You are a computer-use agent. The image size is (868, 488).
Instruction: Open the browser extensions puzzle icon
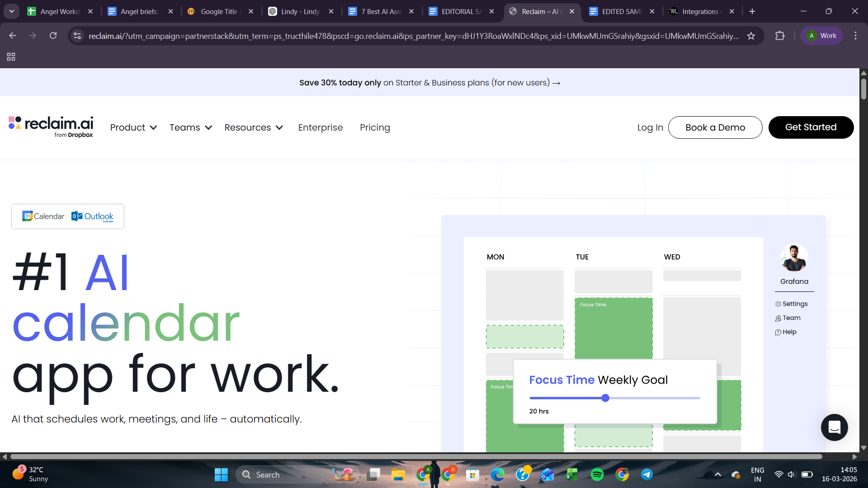pos(780,36)
